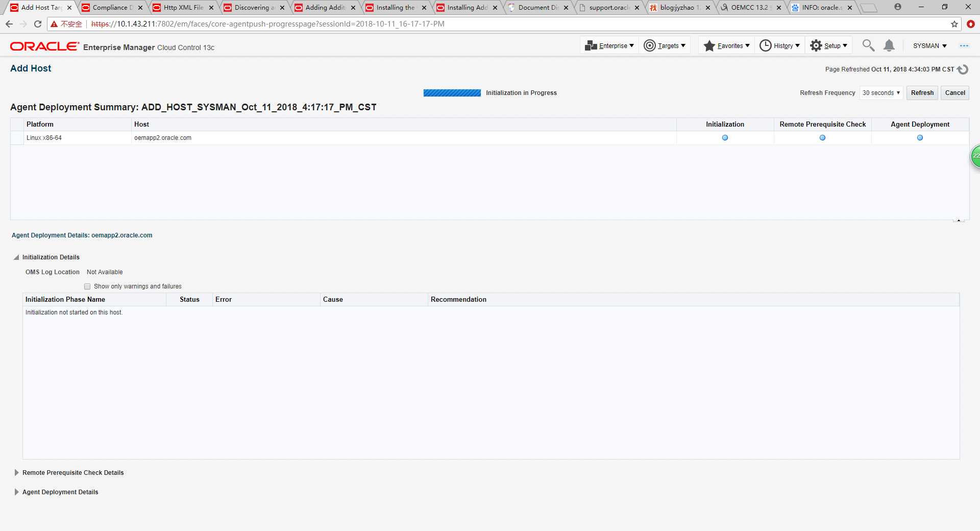980x531 pixels.
Task: Click the not-secure warning icon in address bar
Action: coord(54,24)
